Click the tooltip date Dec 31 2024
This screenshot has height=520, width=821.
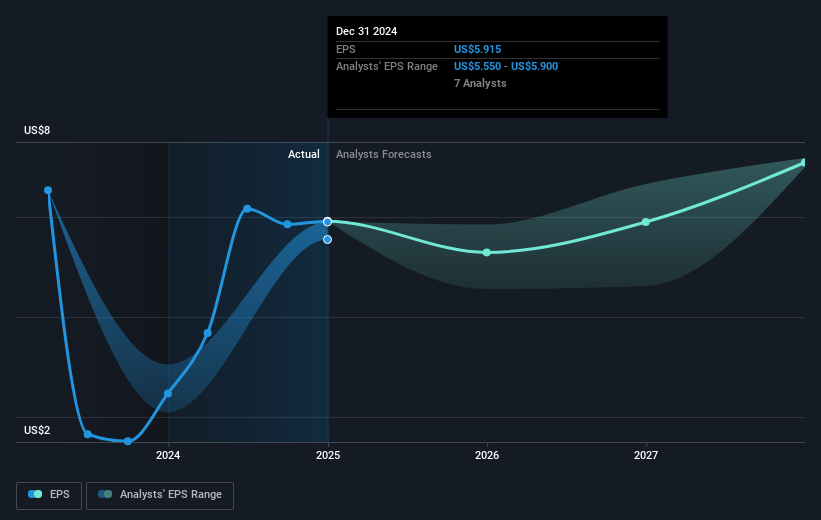tap(367, 31)
